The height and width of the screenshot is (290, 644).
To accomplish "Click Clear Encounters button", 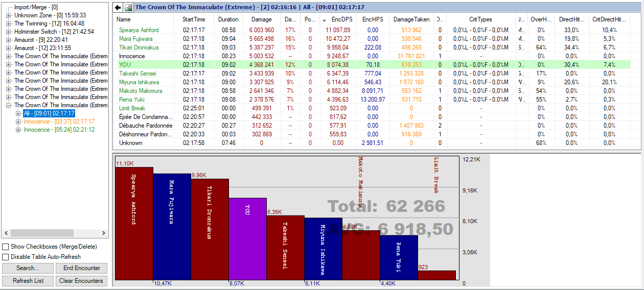I will coord(81,281).
